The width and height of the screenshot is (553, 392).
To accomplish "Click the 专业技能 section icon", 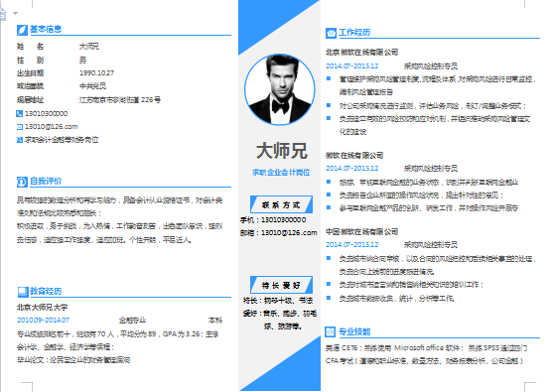I will coord(330,331).
